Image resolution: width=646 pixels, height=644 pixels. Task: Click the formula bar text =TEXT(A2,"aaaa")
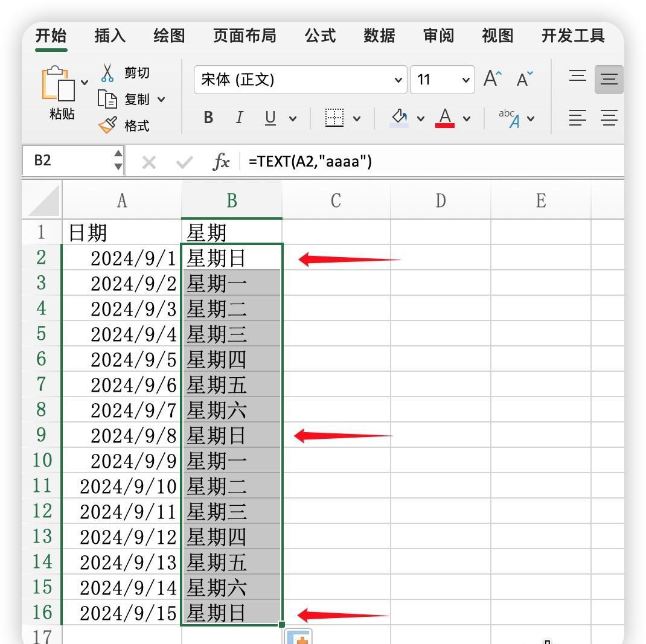pos(310,161)
